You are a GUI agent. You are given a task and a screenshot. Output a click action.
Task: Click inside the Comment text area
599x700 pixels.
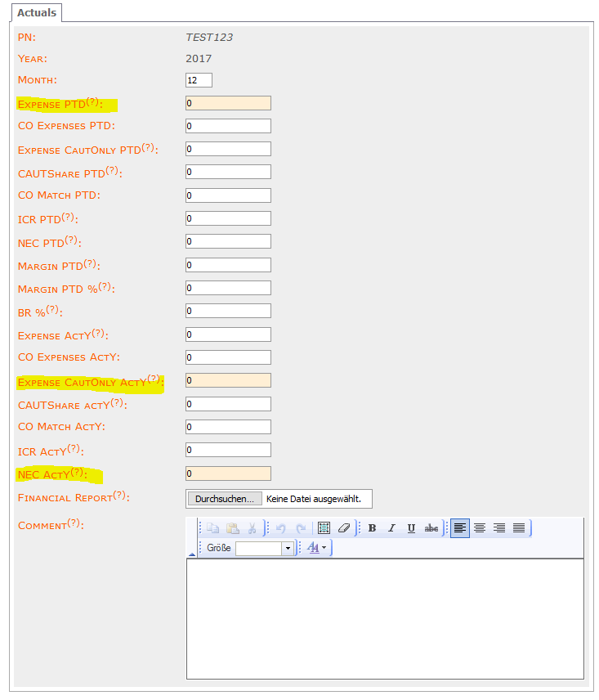tap(385, 618)
